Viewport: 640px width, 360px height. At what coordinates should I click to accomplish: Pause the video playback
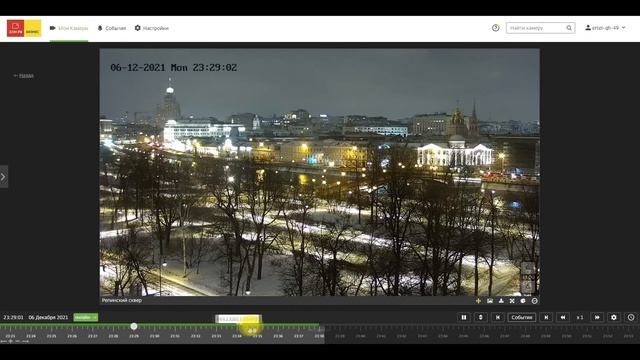pyautogui.click(x=464, y=317)
